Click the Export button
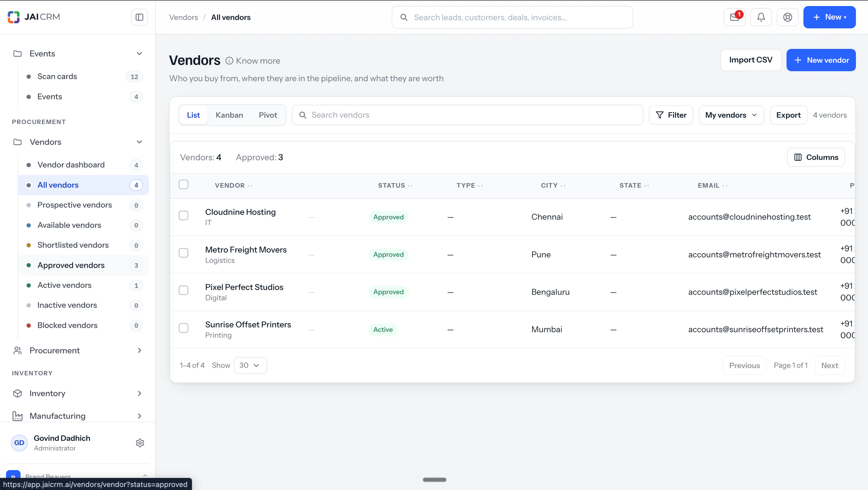Screen dimensions: 868x490 788,115
